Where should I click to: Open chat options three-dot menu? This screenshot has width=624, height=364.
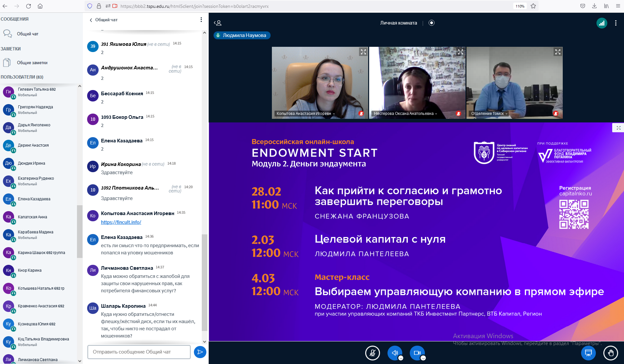point(201,20)
